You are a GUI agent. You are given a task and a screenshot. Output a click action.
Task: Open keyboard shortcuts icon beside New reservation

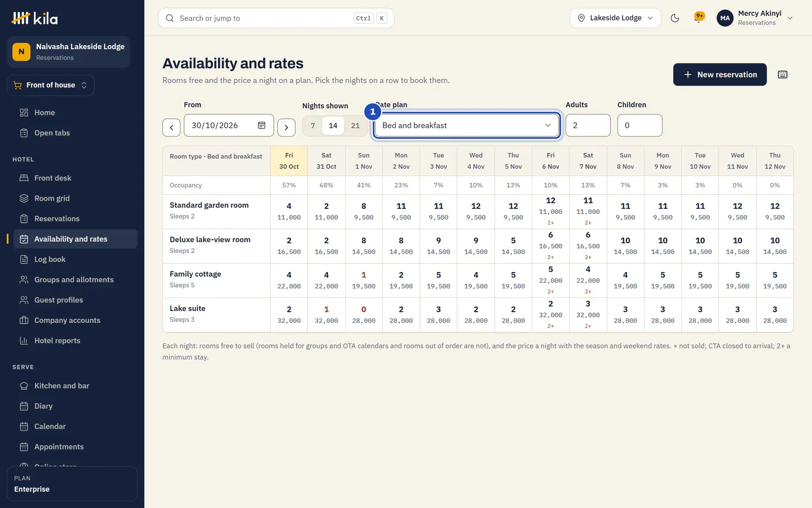[783, 75]
